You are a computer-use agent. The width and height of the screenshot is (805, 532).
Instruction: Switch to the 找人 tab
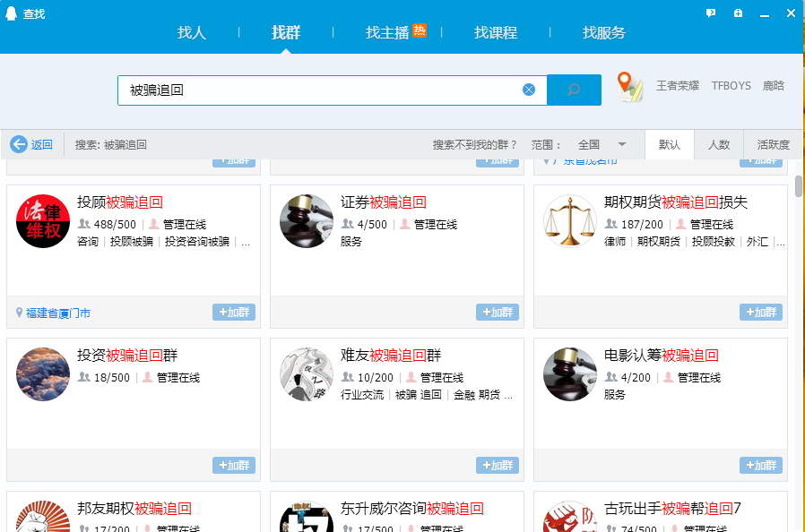click(x=192, y=33)
